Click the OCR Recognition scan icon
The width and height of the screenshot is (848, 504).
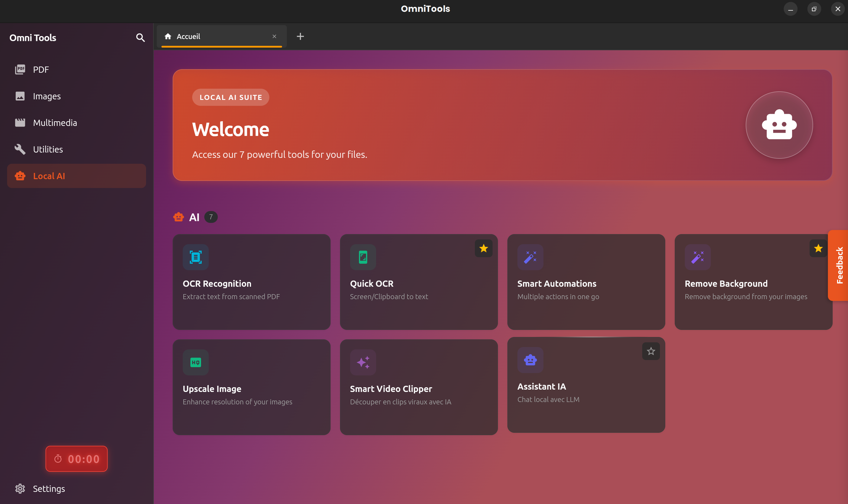click(196, 257)
